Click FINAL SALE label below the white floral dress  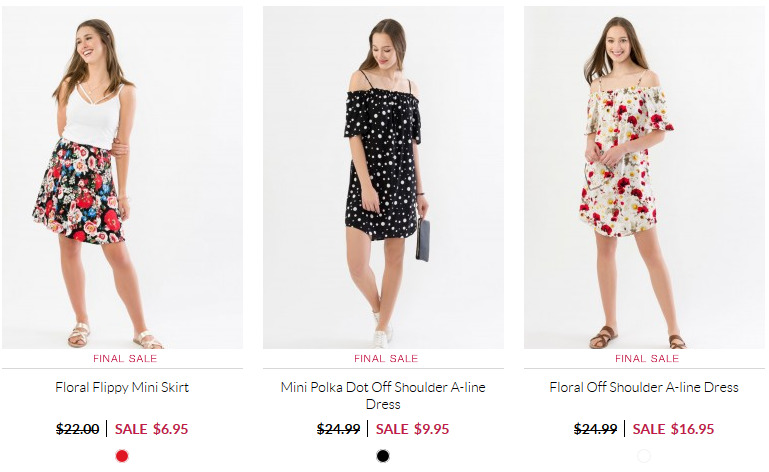(647, 359)
